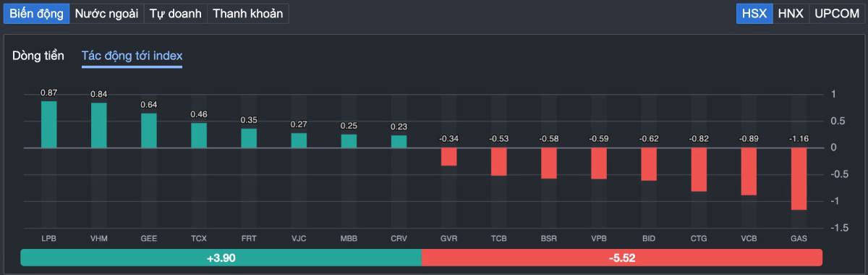Screen dimensions: 868x275
Task: Click the GVR ticker label
Action: tap(449, 238)
